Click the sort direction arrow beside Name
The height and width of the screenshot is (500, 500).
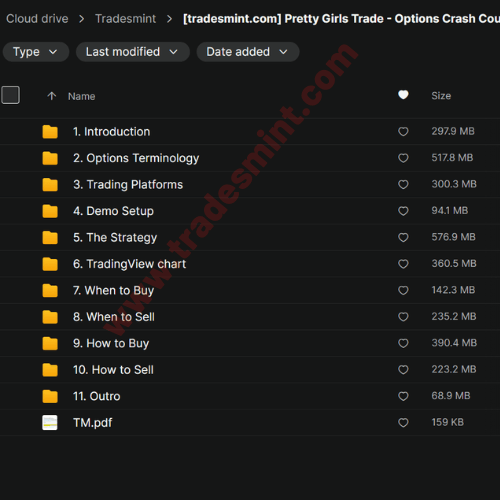pyautogui.click(x=52, y=96)
